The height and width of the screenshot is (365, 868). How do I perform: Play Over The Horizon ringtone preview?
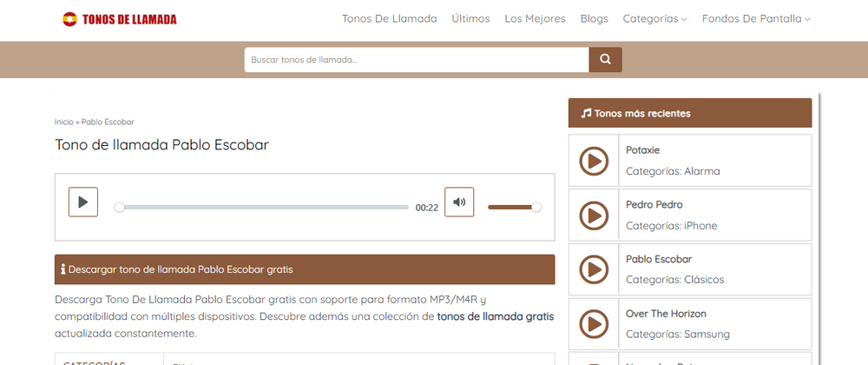click(594, 324)
